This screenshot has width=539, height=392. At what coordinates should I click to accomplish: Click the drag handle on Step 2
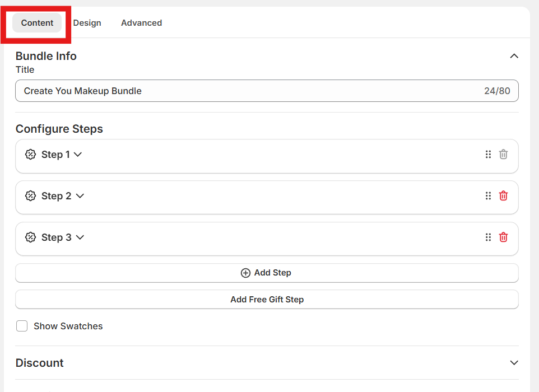coord(488,196)
